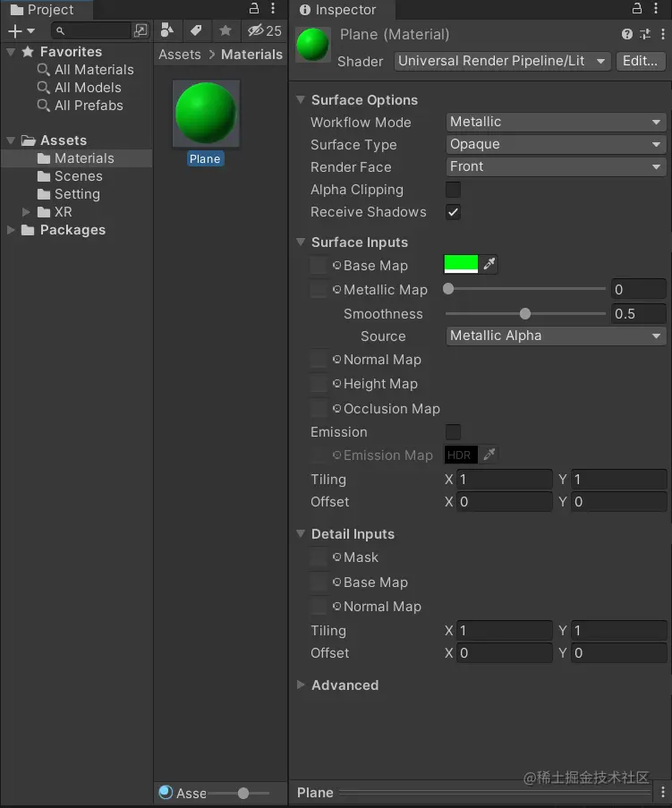This screenshot has height=808, width=672.
Task: Click the Emission Map eyedropper icon
Action: pos(489,455)
